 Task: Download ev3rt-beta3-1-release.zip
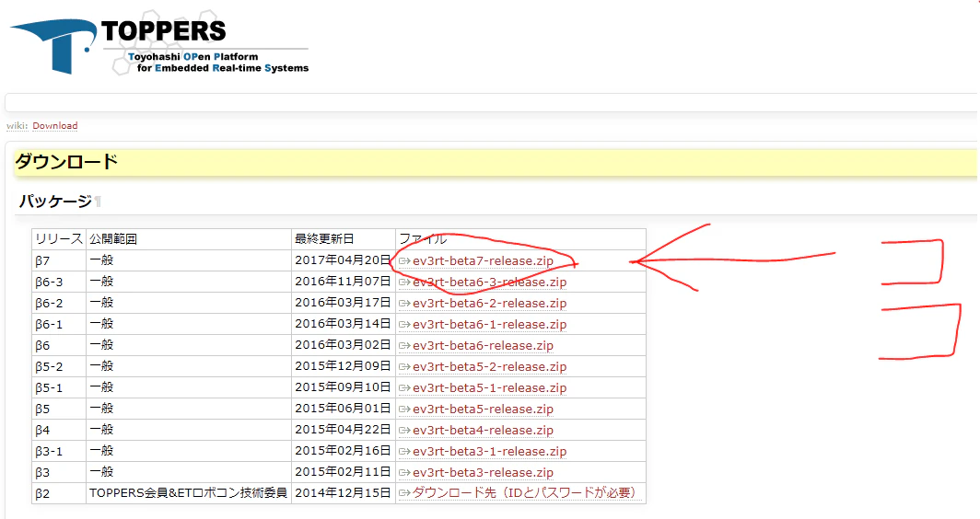point(489,452)
